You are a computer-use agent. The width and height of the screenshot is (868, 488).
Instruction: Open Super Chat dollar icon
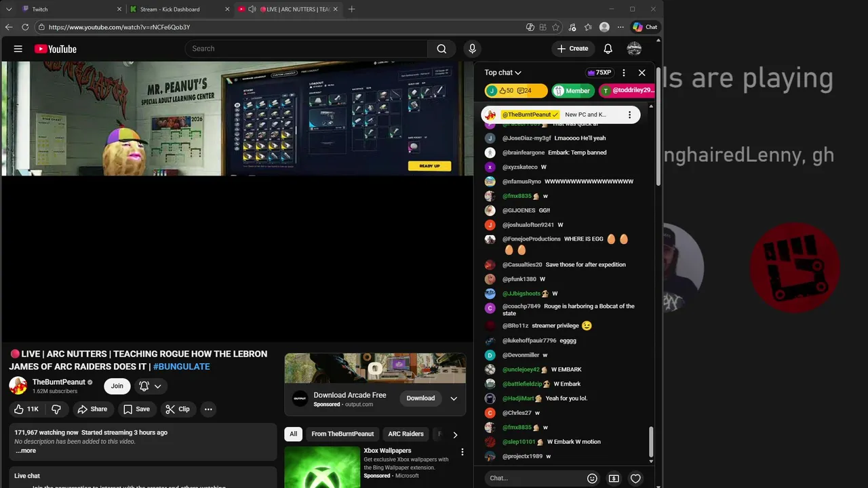point(614,479)
